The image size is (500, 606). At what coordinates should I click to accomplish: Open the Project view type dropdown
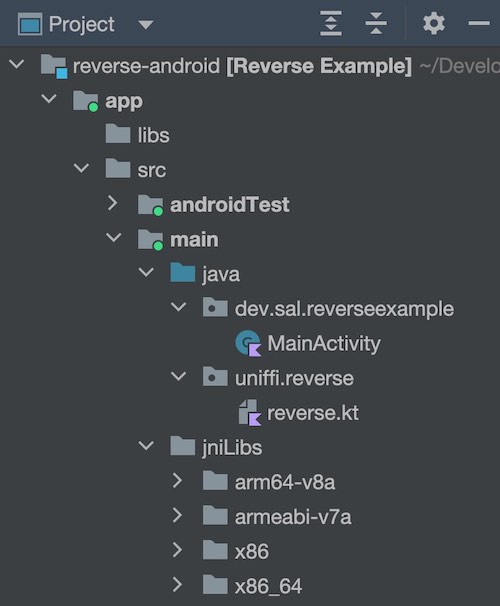tap(146, 25)
